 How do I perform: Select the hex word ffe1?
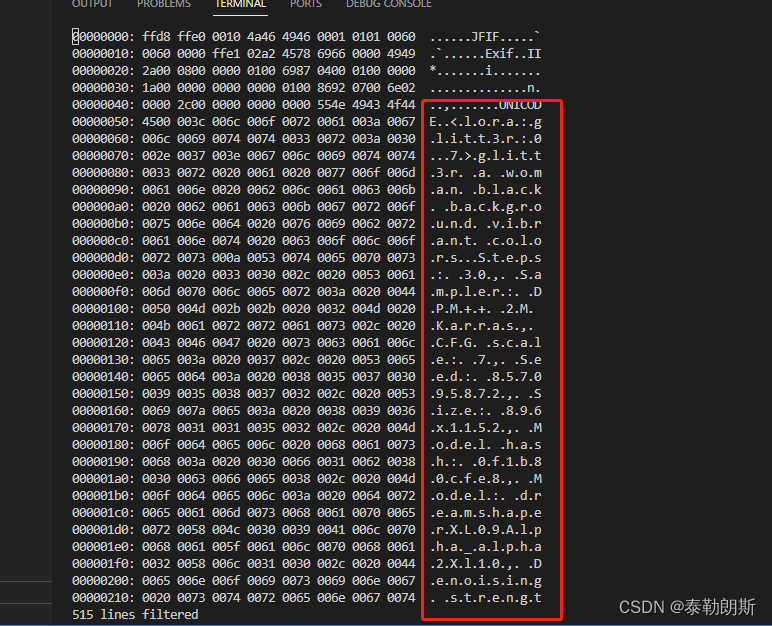tap(226, 53)
